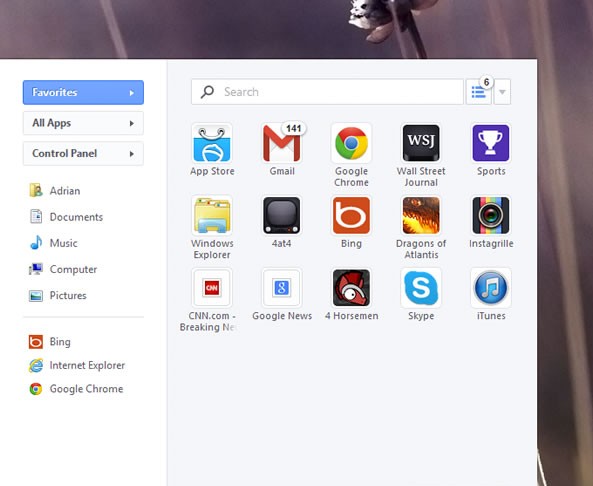Expand the All Apps submenu arrow
This screenshot has width=593, height=486.
coord(132,123)
